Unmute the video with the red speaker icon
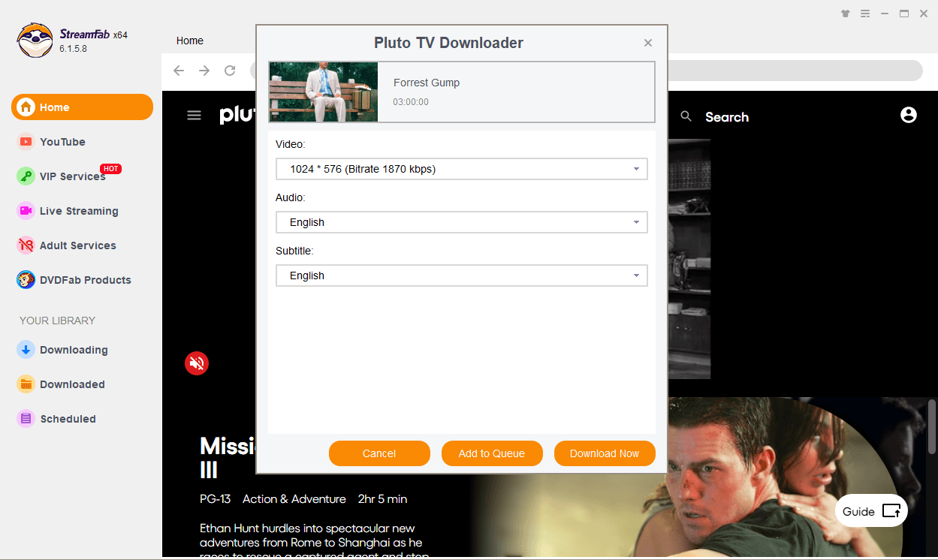938x560 pixels. click(197, 363)
